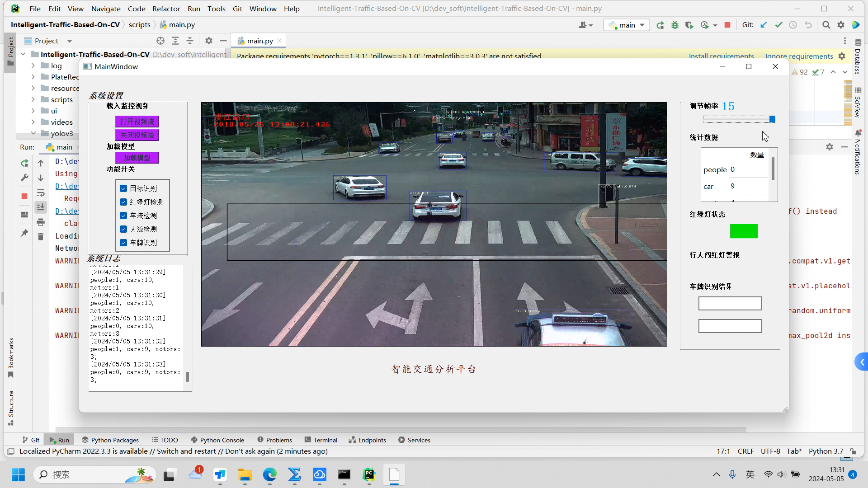The width and height of the screenshot is (868, 488).
Task: Open the Python Console tab
Action: click(217, 440)
